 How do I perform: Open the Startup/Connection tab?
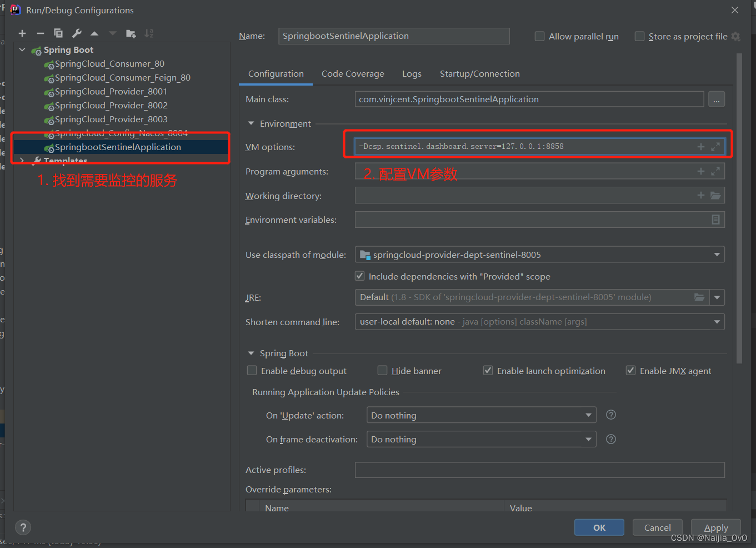point(480,74)
